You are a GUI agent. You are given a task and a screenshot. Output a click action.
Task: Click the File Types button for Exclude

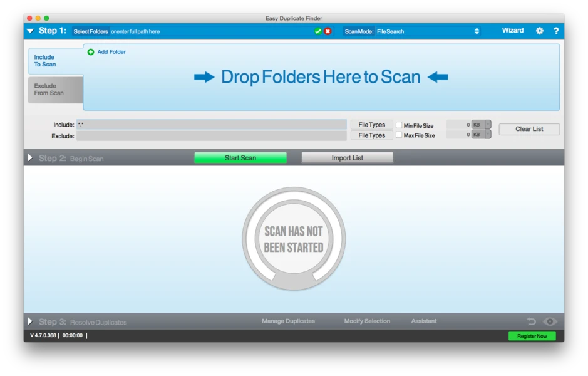371,135
